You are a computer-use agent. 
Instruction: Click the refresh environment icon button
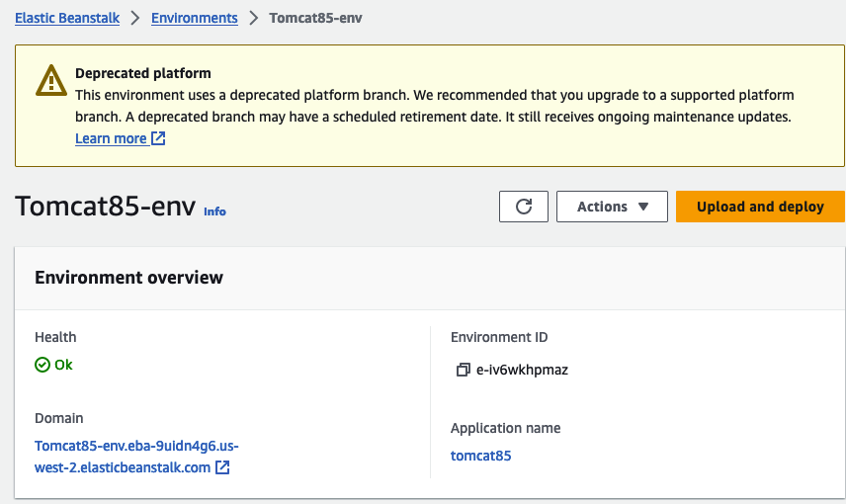coord(524,207)
